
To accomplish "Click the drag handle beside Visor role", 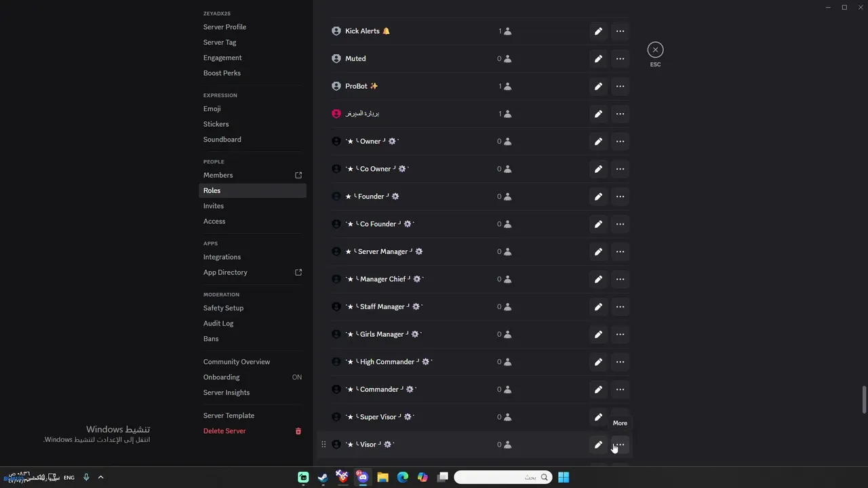I will [323, 445].
